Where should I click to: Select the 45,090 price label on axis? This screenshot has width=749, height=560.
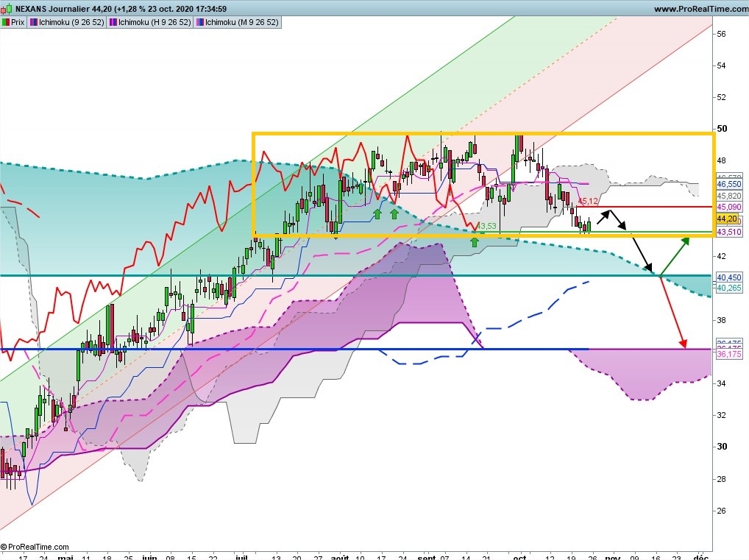(729, 207)
